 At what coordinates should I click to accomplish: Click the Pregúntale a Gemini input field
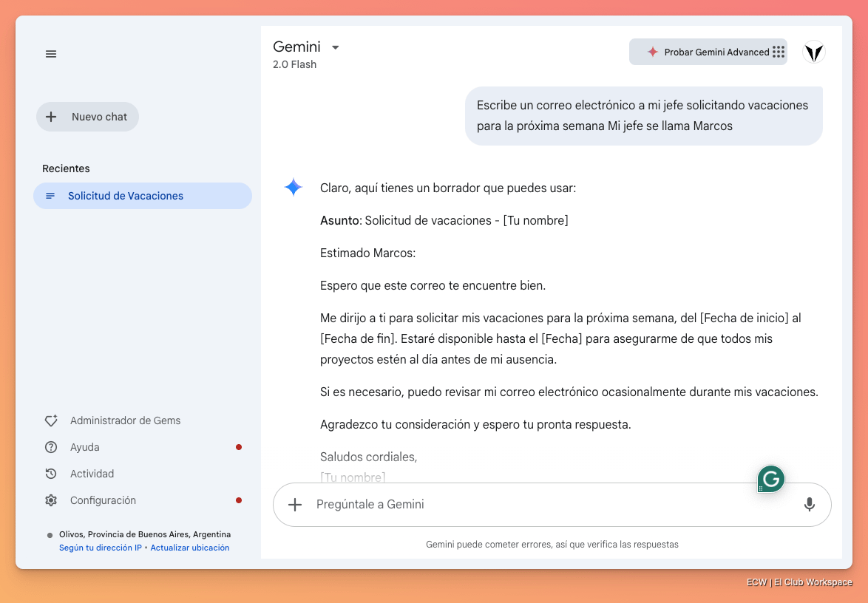coord(552,505)
